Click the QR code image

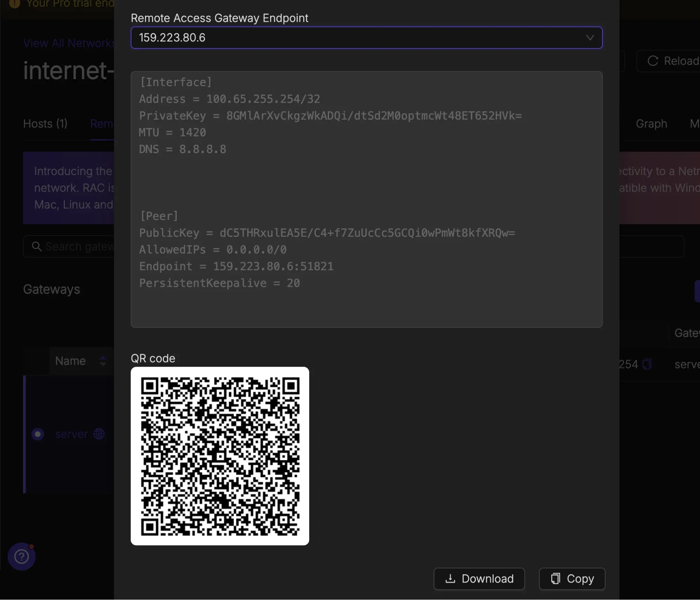(x=220, y=456)
